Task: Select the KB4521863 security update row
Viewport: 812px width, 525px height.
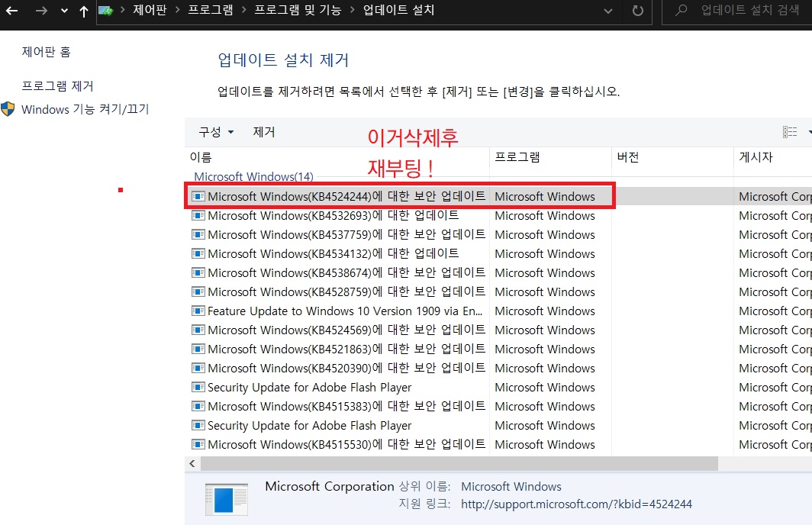Action: pos(498,349)
